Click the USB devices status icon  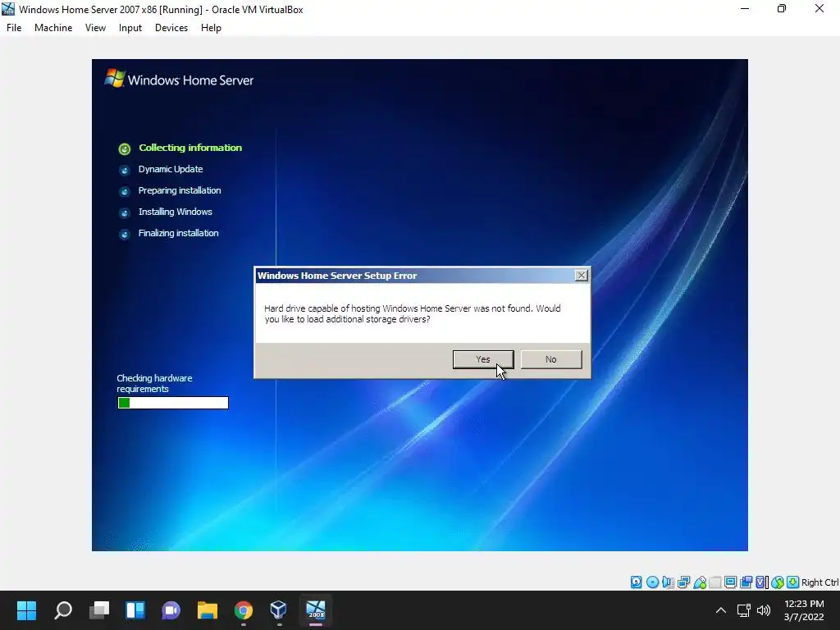[x=699, y=582]
